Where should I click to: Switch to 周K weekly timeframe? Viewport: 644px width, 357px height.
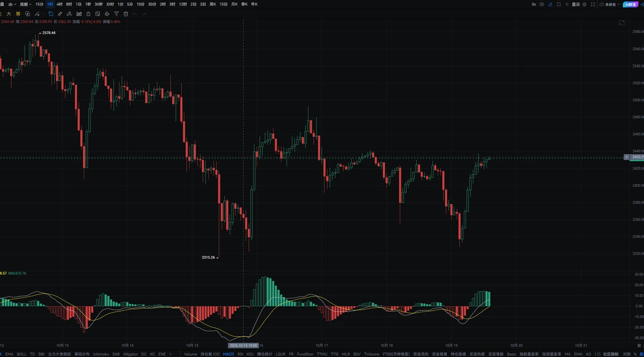coord(213,4)
